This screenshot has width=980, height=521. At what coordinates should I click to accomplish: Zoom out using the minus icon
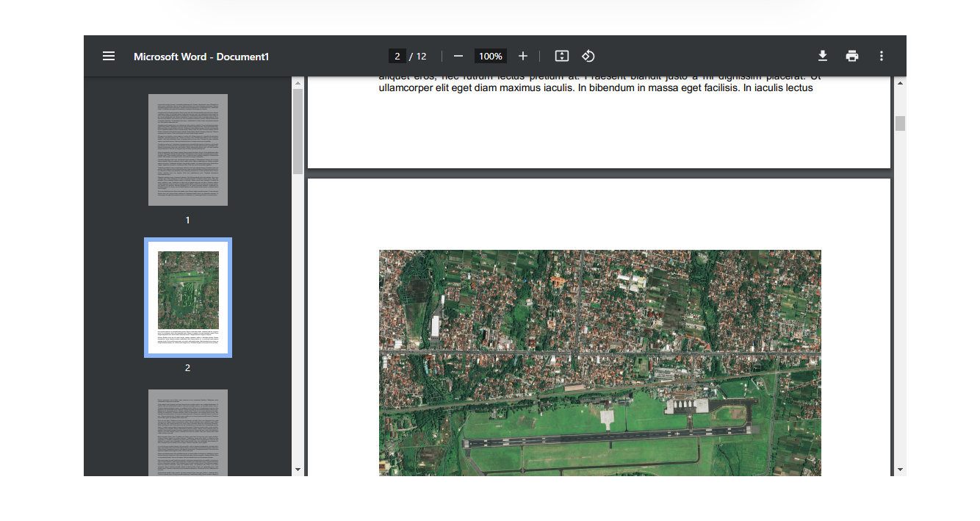click(458, 55)
